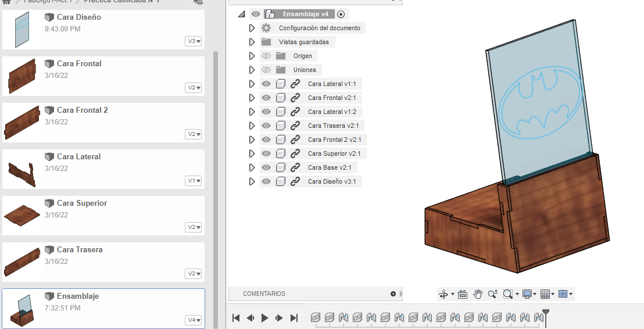Image resolution: width=644 pixels, height=329 pixels.
Task: Open the Cara Superior file thumbnail
Action: click(22, 215)
